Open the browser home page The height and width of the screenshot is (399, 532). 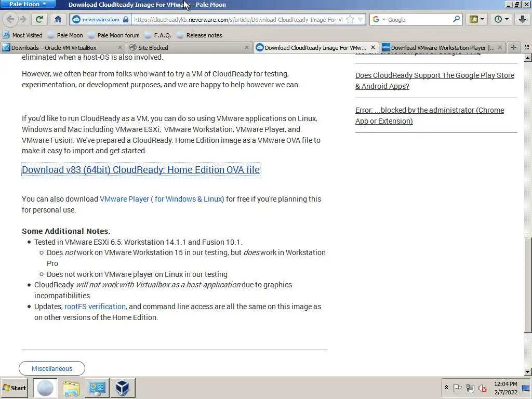(58, 19)
